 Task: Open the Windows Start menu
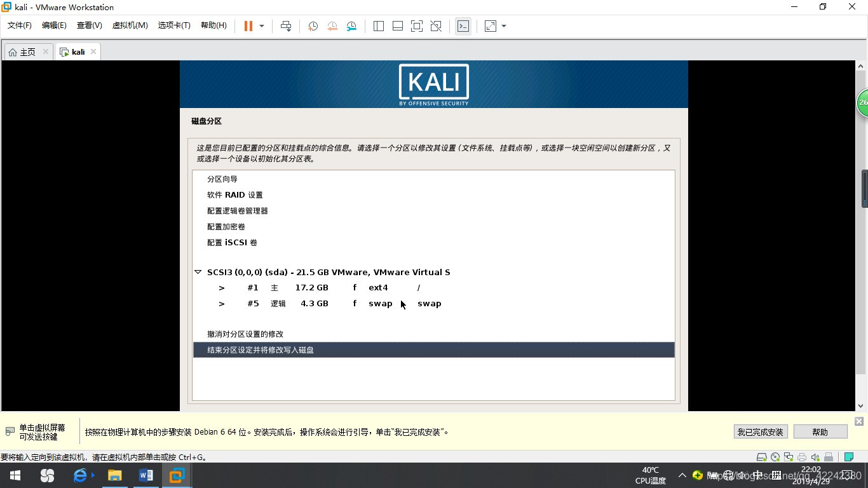tap(15, 475)
